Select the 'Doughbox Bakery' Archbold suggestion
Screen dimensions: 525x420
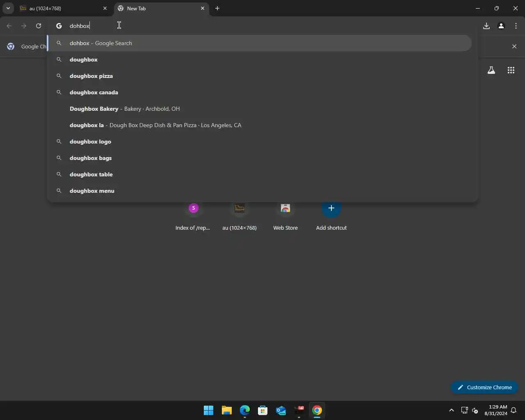tap(260, 109)
